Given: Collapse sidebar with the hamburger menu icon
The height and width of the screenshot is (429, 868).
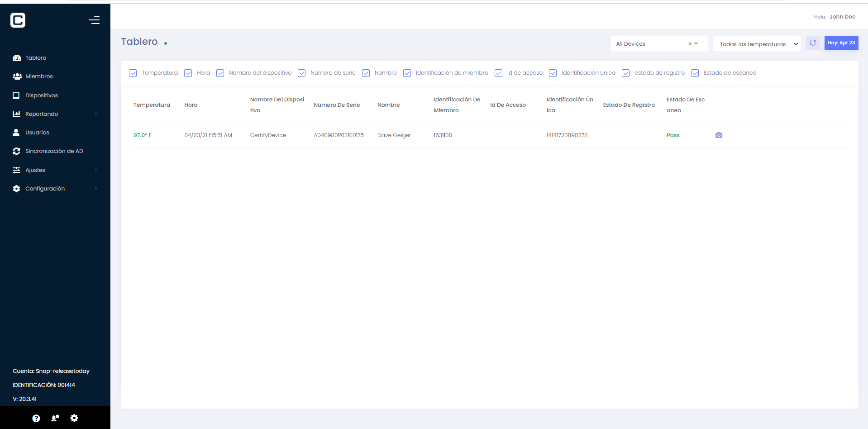Looking at the screenshot, I should (x=94, y=20).
